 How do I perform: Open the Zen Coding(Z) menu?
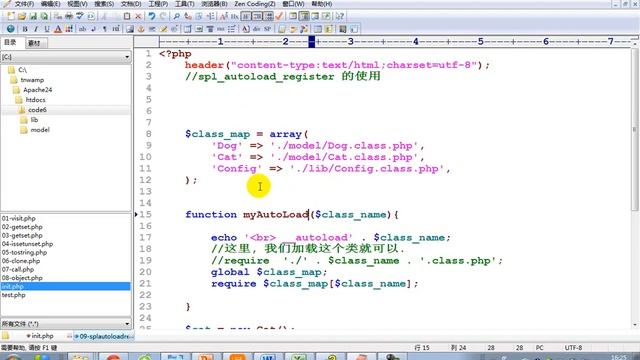[255, 4]
